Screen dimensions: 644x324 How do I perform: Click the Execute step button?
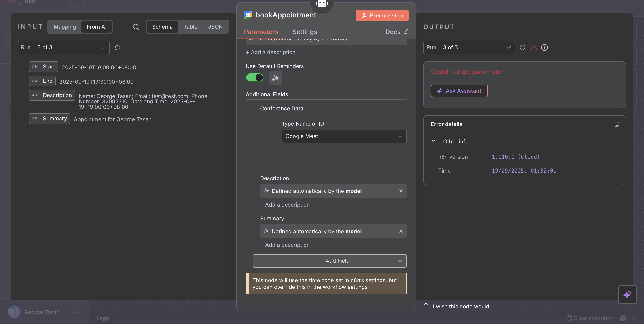pyautogui.click(x=382, y=15)
